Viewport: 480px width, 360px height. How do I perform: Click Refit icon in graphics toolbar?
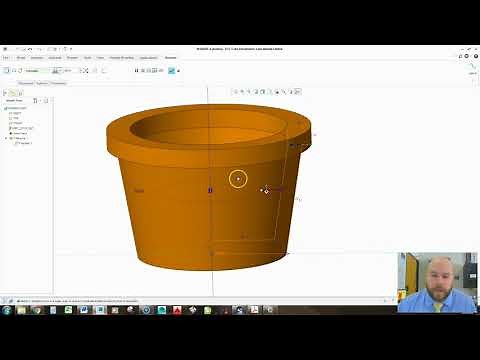coord(236,92)
